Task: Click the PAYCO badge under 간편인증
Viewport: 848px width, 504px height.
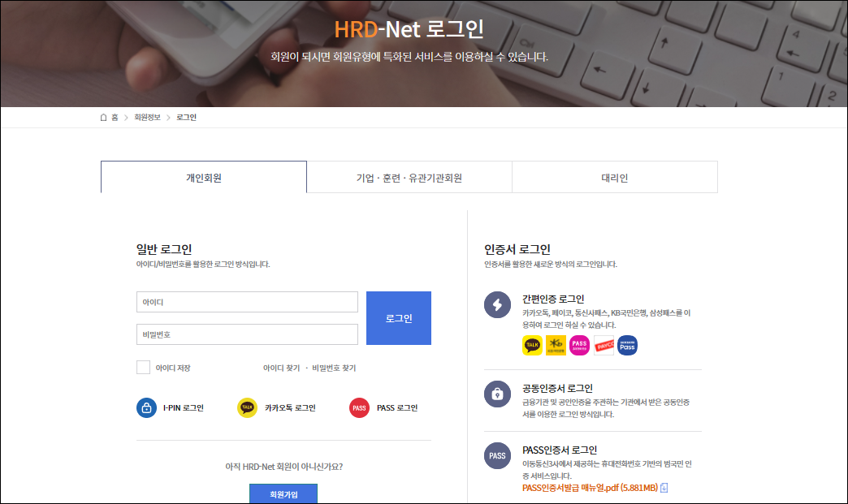Action: click(x=604, y=345)
